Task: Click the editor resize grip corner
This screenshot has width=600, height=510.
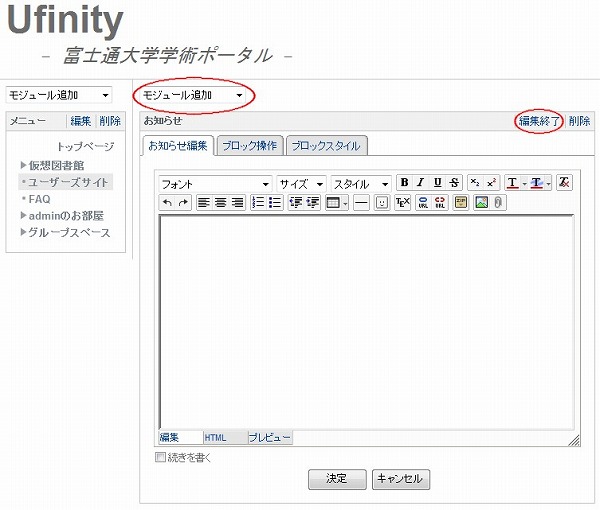Action: coord(574,441)
